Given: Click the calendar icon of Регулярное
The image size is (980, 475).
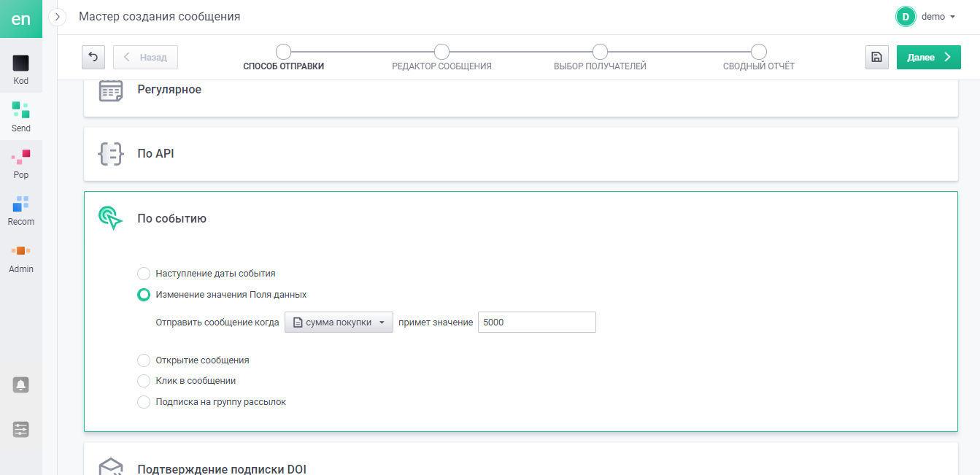Looking at the screenshot, I should point(111,90).
